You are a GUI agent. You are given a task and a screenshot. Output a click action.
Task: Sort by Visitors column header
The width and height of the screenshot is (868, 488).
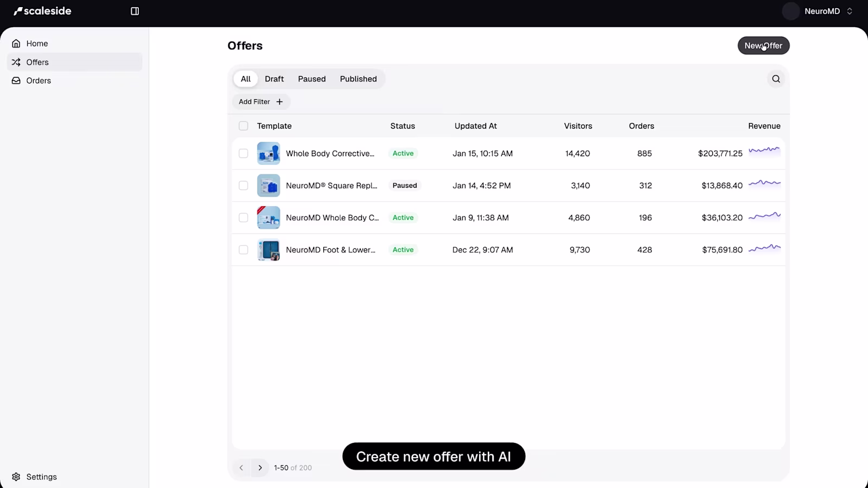point(578,126)
